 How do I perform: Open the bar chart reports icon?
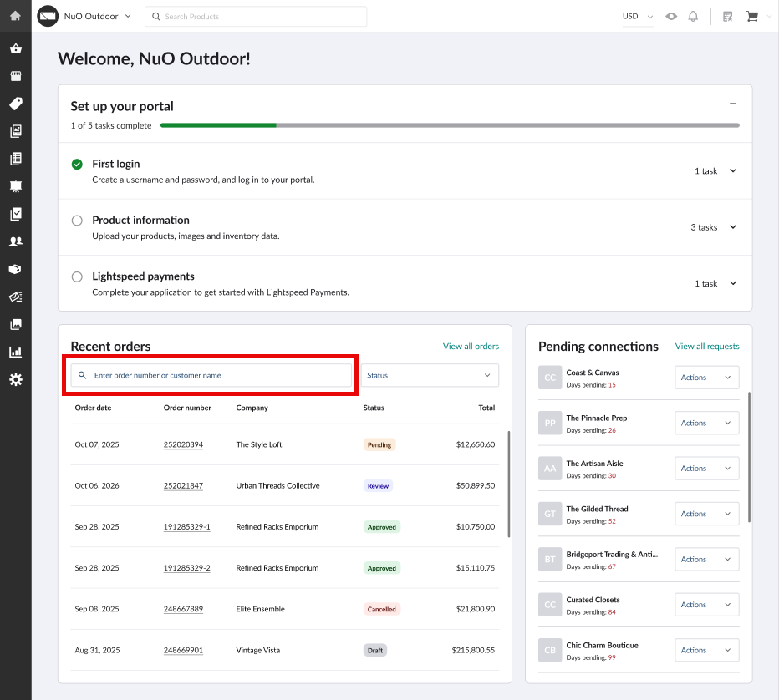(15, 352)
